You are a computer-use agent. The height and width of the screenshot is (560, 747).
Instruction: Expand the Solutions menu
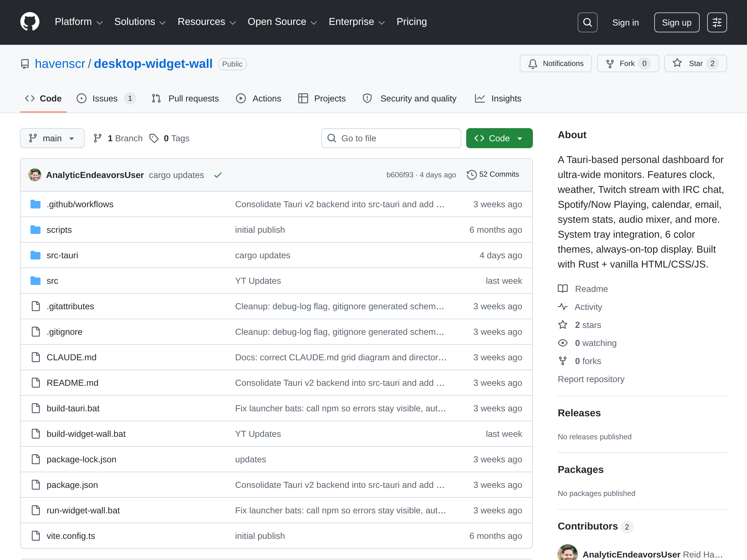coord(140,22)
